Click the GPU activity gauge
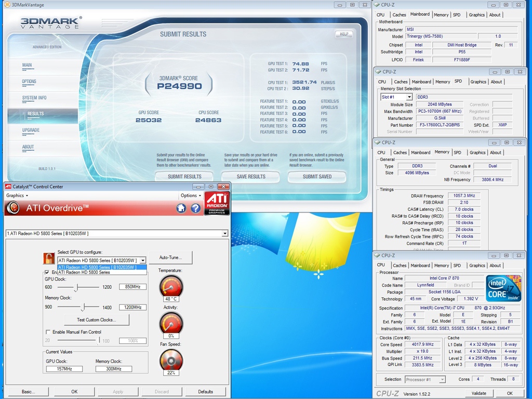 [x=171, y=323]
